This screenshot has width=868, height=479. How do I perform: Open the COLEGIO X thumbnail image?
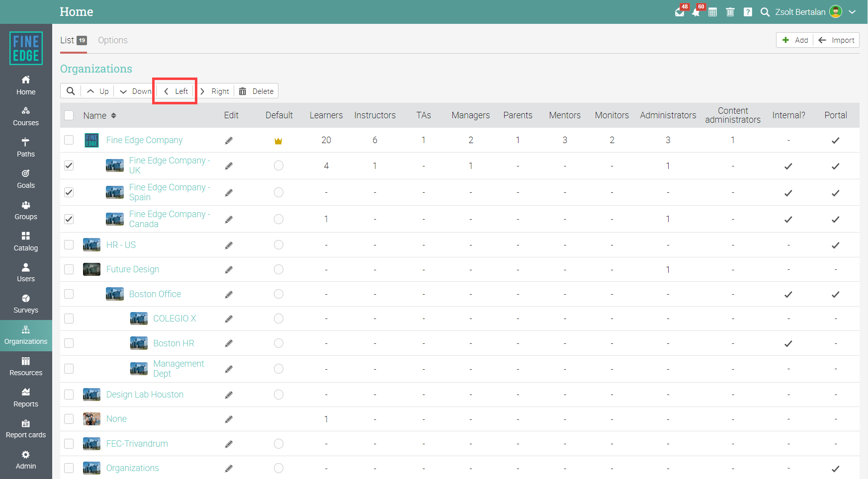click(x=139, y=318)
